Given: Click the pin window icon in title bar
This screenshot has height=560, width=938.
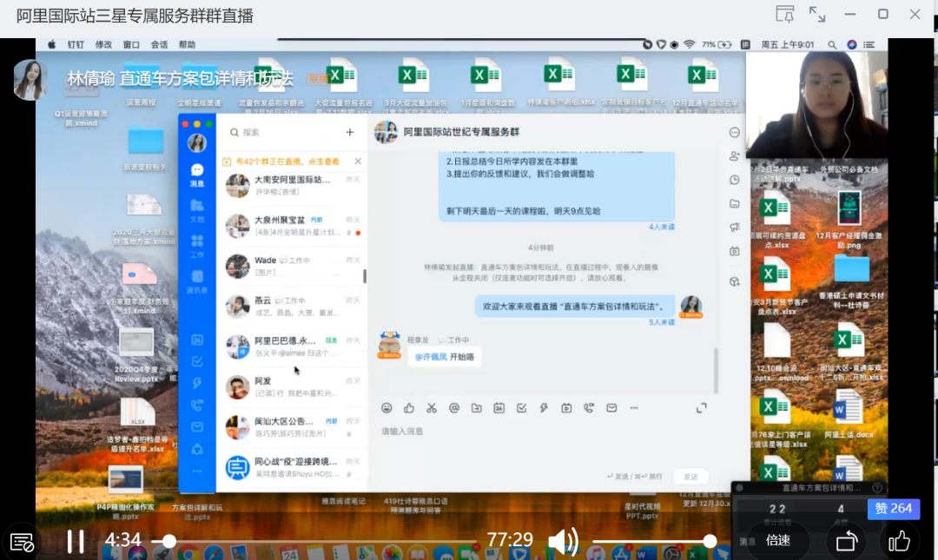Looking at the screenshot, I should pyautogui.click(x=784, y=14).
